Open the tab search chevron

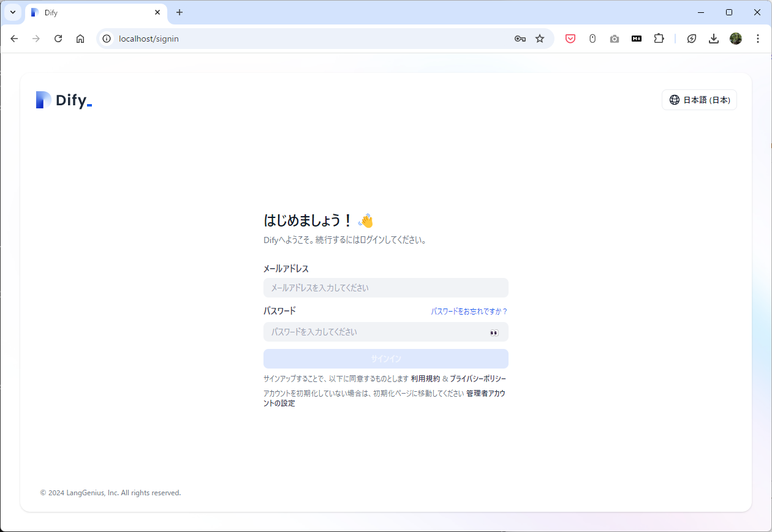(12, 12)
